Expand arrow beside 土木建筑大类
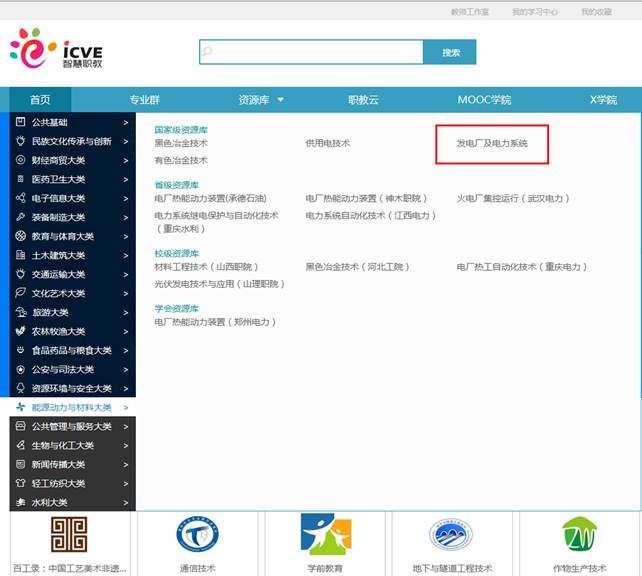 click(126, 255)
